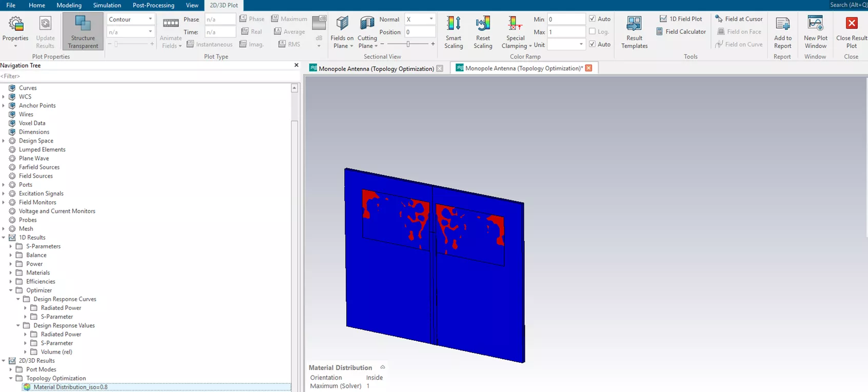The image size is (868, 392).
Task: Expand the S-Parameters folder in tree
Action: coord(11,246)
